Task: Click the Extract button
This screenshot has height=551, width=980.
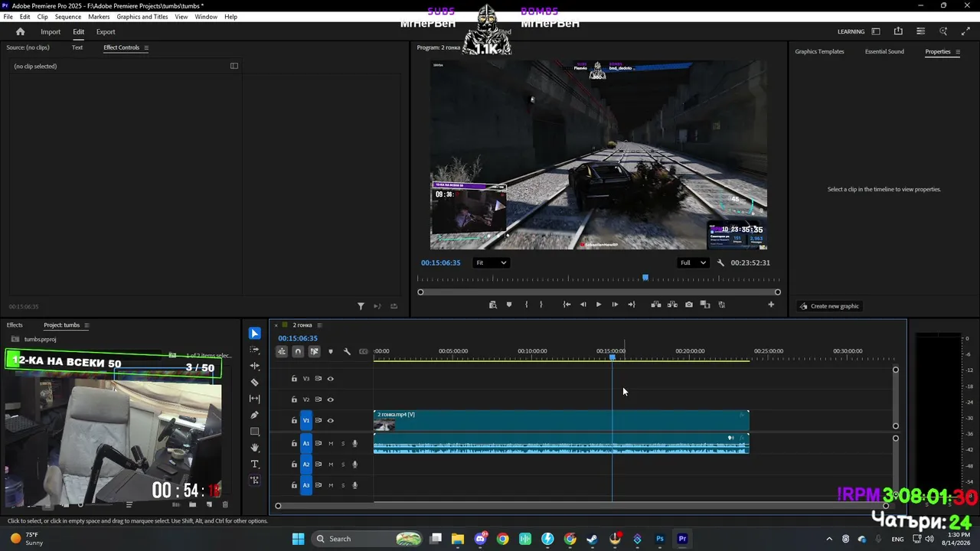Action: tap(672, 305)
